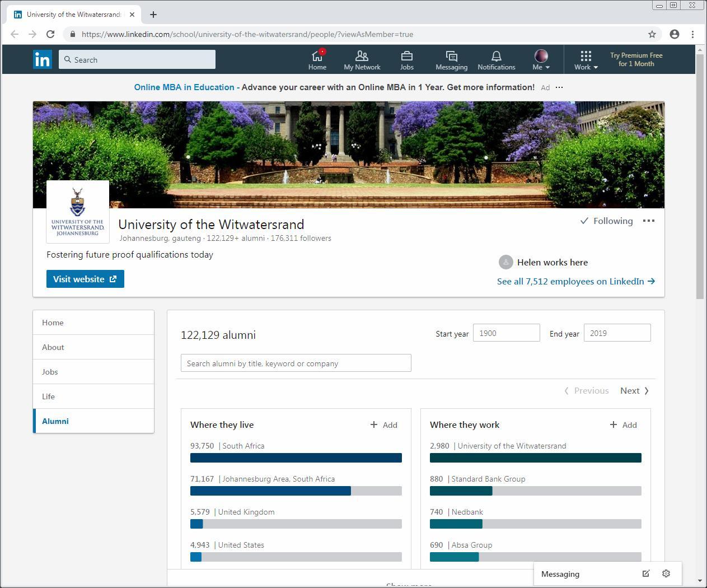Image resolution: width=707 pixels, height=588 pixels.
Task: Click the 176,311 followers text
Action: point(301,239)
